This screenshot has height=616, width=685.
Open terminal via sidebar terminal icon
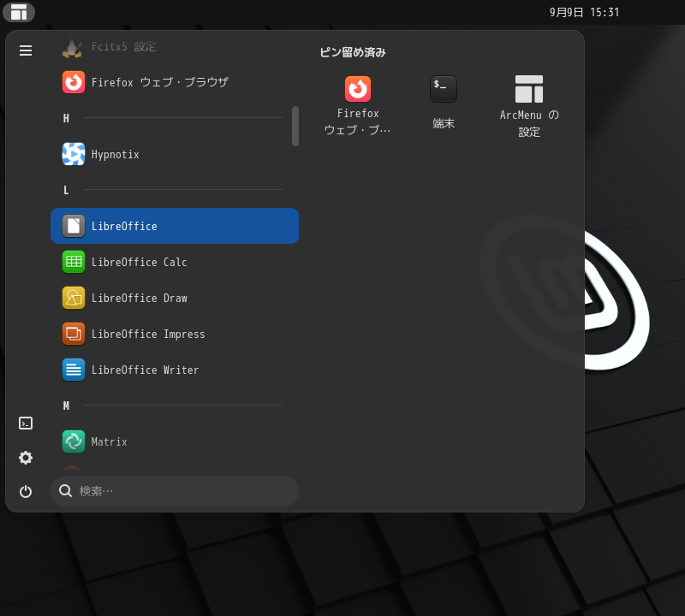[x=26, y=423]
